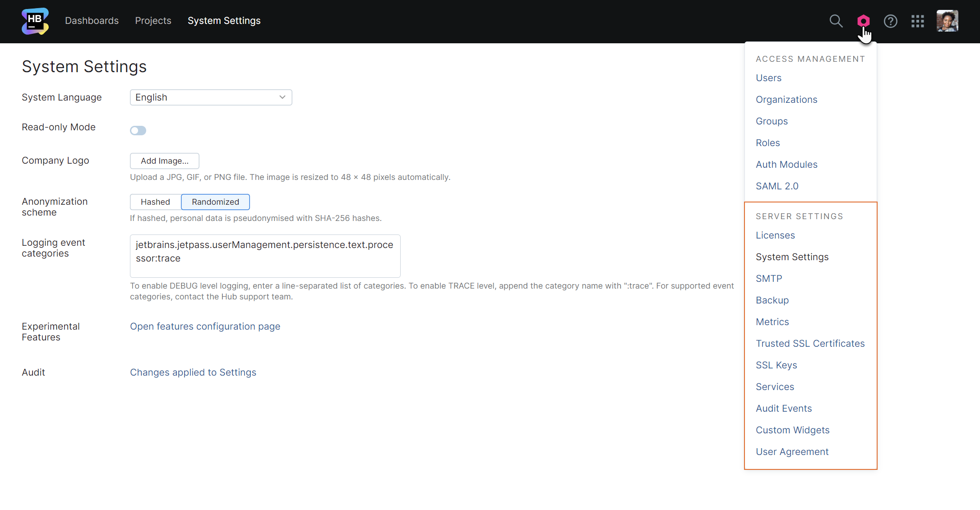Open SMTP server settings
The image size is (980, 510).
[769, 278]
